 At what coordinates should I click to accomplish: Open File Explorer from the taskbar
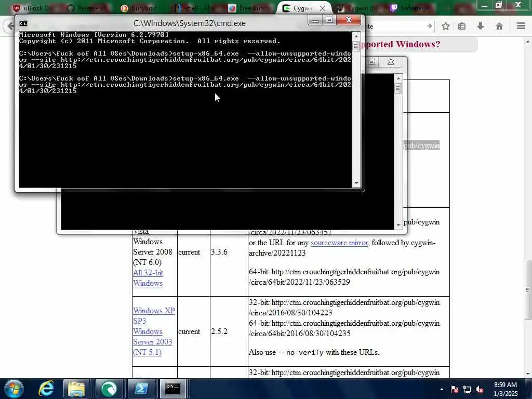tap(77, 389)
